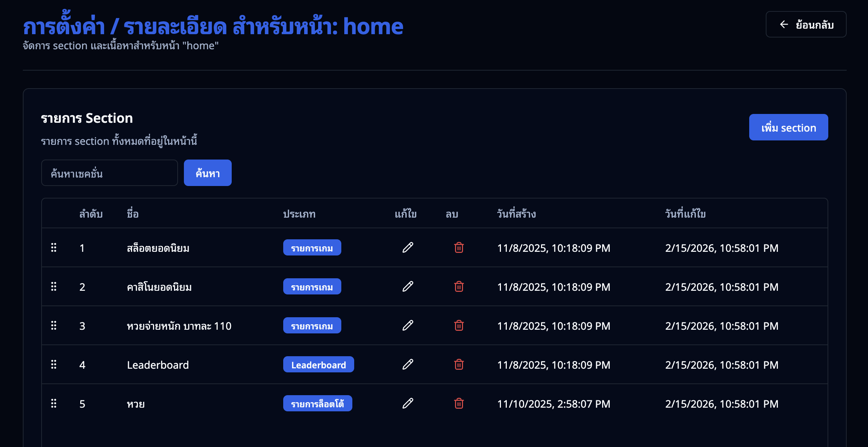
Task: Click the เพิ่ม section button
Action: (788, 127)
